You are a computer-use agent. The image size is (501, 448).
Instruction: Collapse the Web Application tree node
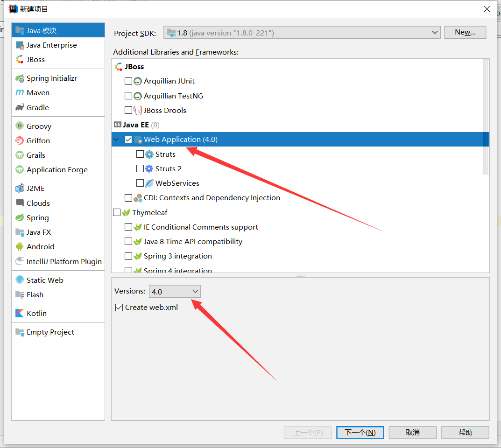tap(116, 140)
